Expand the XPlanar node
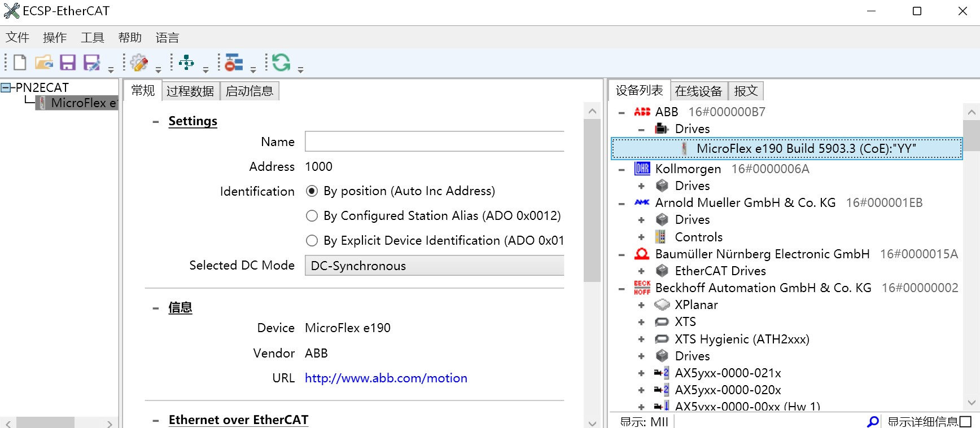 pyautogui.click(x=641, y=305)
